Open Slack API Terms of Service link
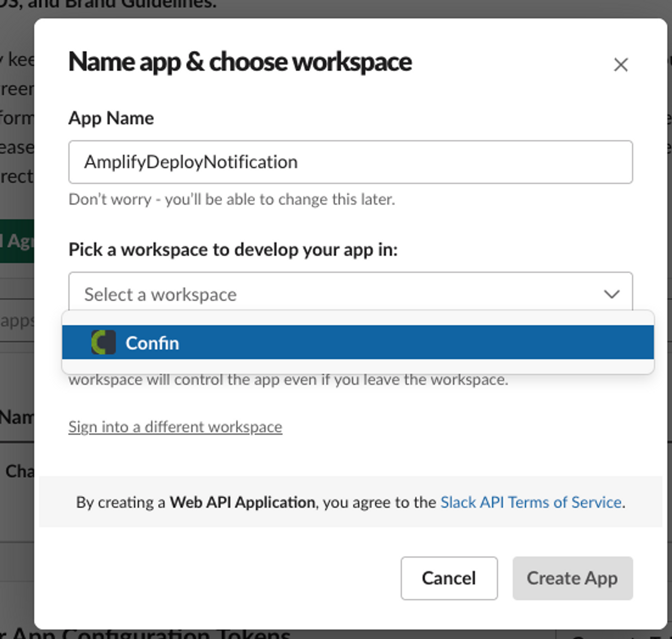This screenshot has height=639, width=672. click(531, 502)
